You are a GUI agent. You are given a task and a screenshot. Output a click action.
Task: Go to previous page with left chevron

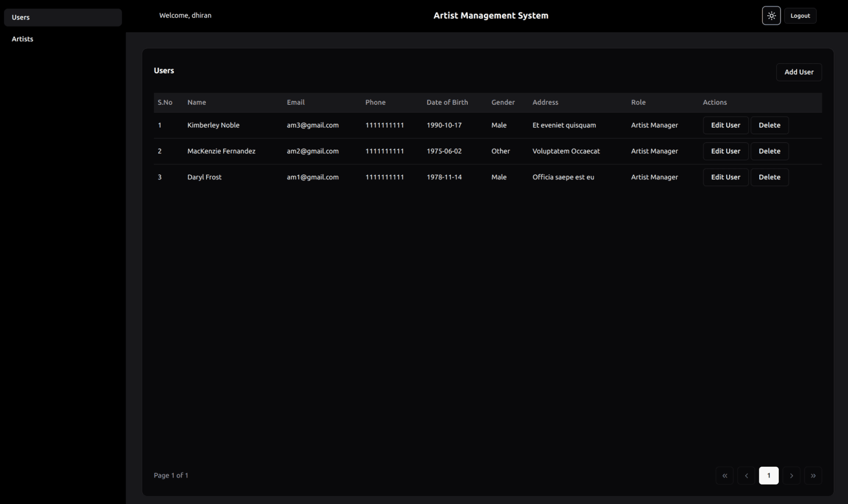pyautogui.click(x=747, y=476)
